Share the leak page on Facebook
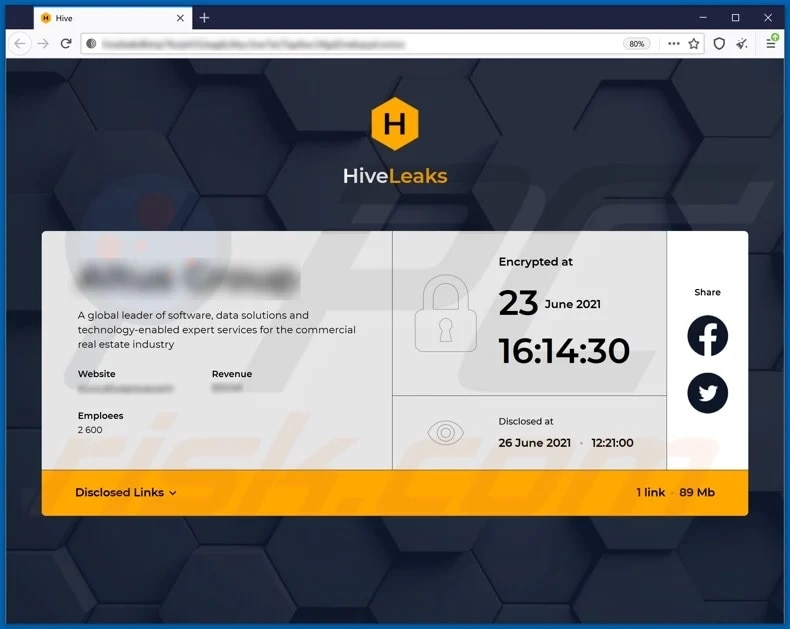Viewport: 790px width, 629px height. (707, 336)
